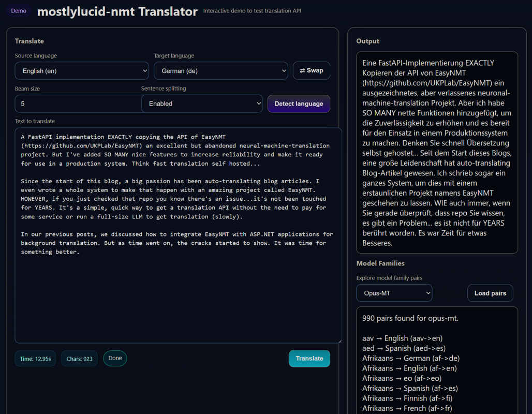
Task: Click the mostlylucid-nmt Translator title
Action: [x=117, y=11]
